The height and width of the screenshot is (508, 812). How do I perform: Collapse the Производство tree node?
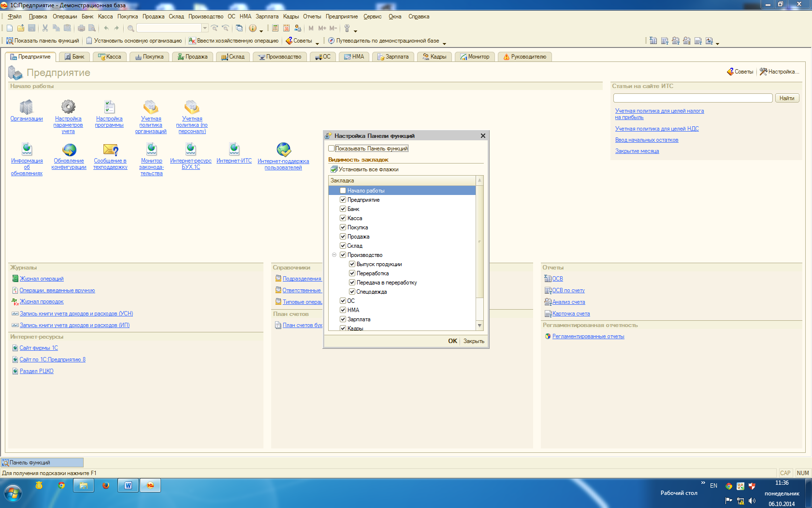[334, 255]
